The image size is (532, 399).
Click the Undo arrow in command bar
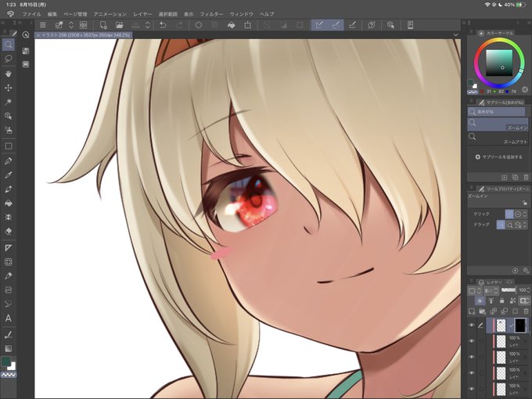click(x=163, y=25)
